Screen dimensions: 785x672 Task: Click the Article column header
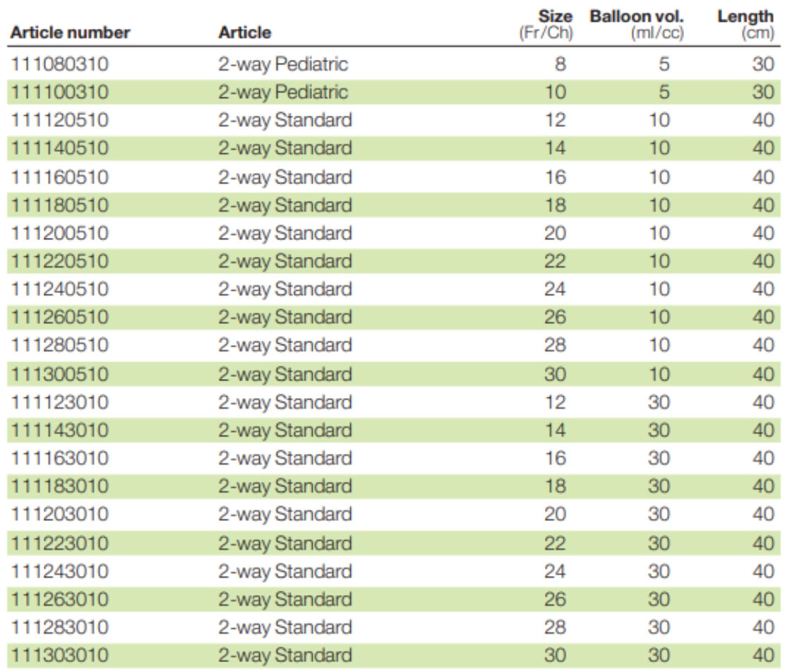coord(245,32)
